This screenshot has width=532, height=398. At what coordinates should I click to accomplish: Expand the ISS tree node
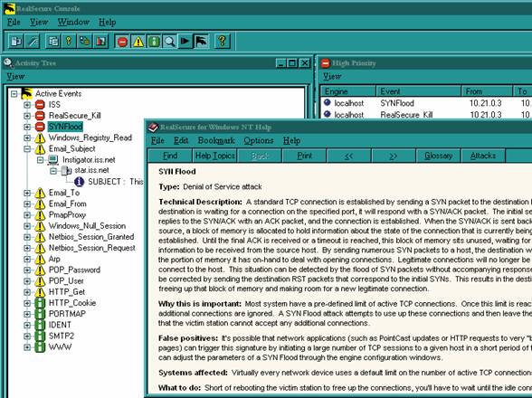[x=27, y=105]
